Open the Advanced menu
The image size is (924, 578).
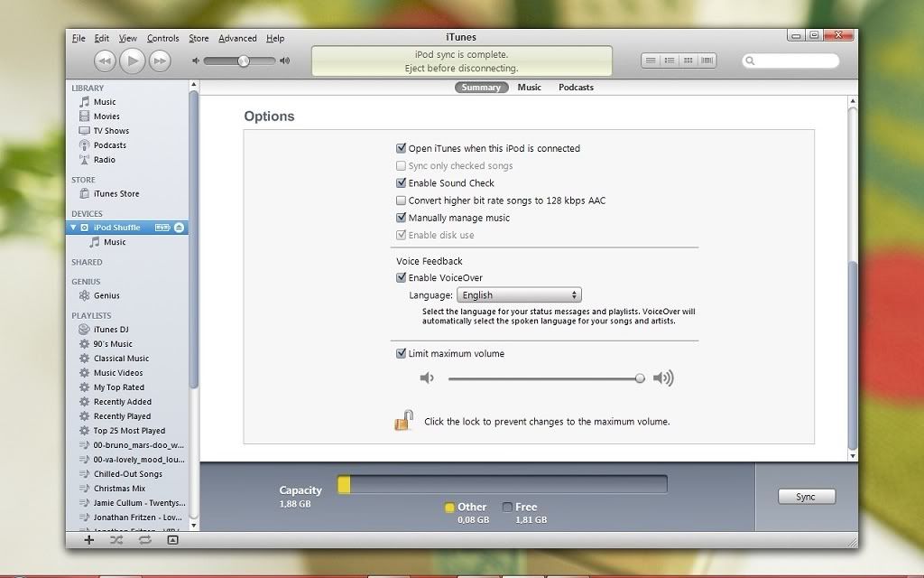[237, 38]
